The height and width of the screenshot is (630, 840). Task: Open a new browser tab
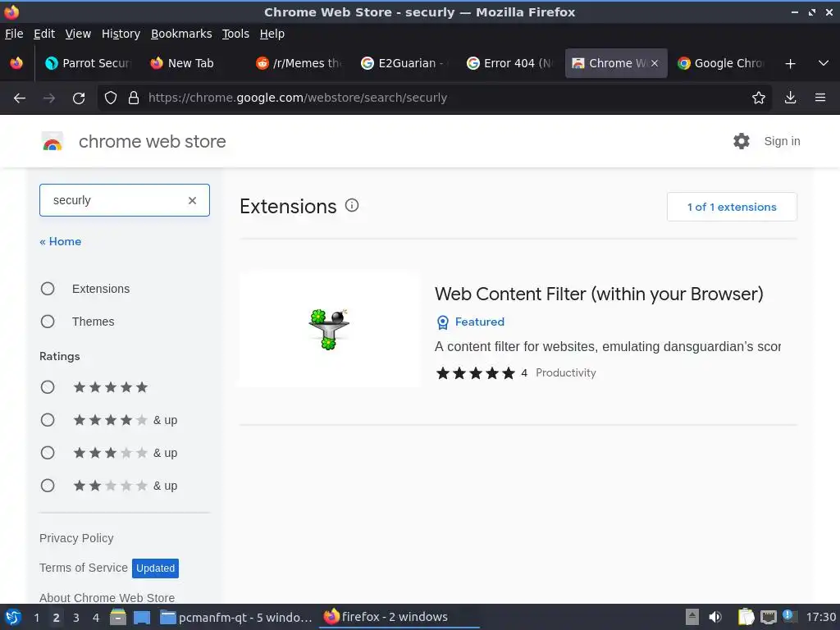coord(790,64)
